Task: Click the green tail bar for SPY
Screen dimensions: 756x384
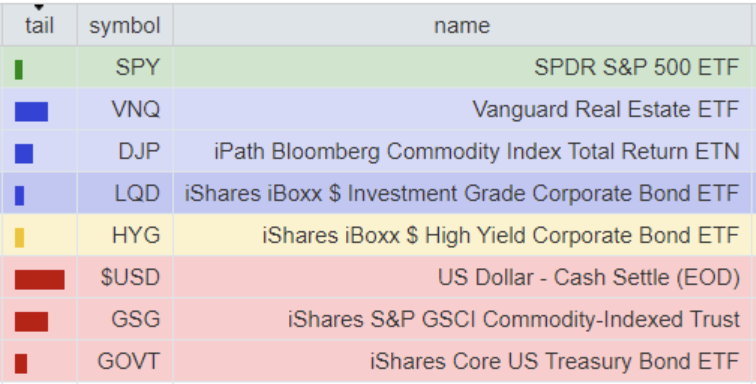Action: pyautogui.click(x=19, y=69)
